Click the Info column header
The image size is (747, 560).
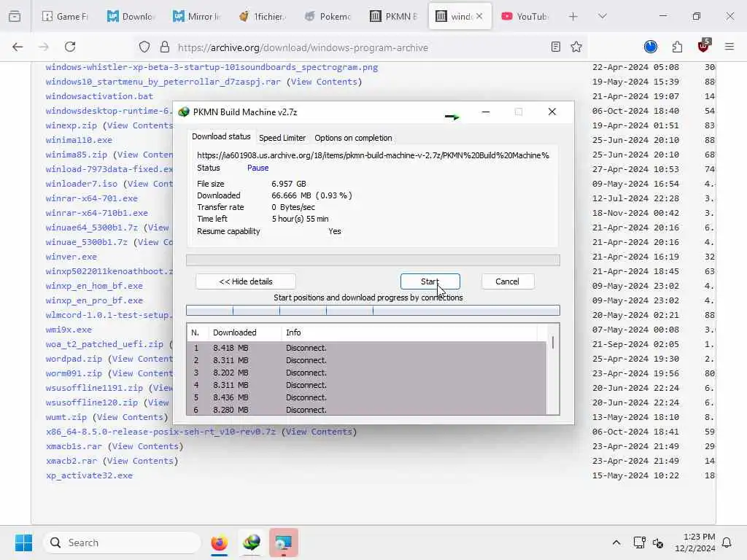coord(409,332)
